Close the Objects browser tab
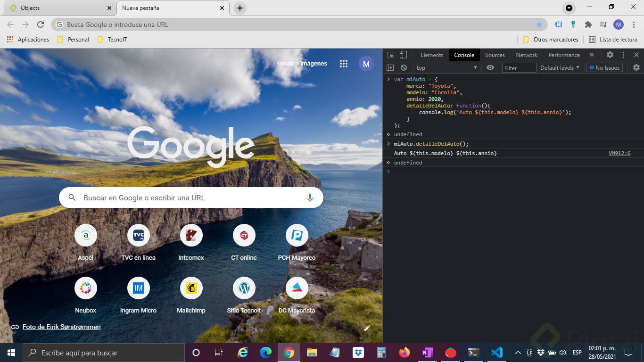Screen dimensions: 644x362 (x=109, y=8)
